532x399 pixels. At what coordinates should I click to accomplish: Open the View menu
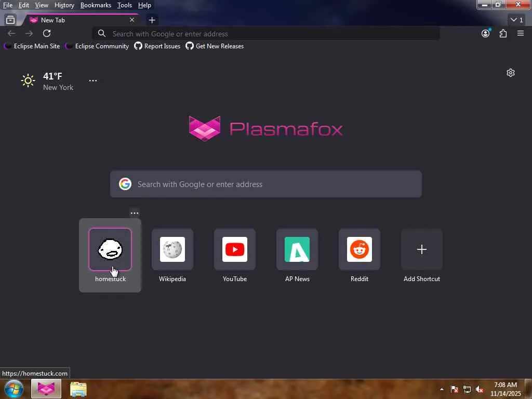[x=42, y=5]
